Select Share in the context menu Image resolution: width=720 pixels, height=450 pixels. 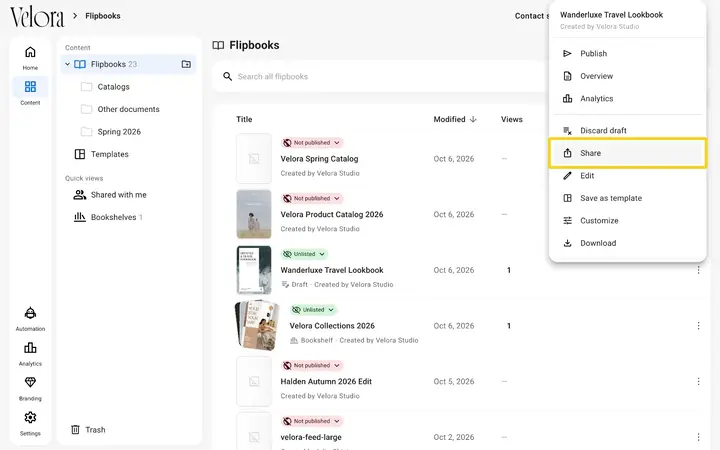(627, 153)
